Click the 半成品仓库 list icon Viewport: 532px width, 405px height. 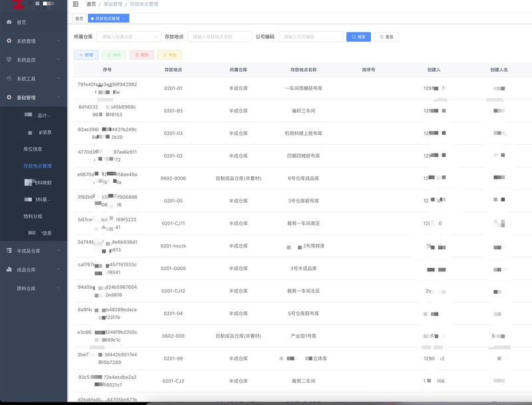9,251
